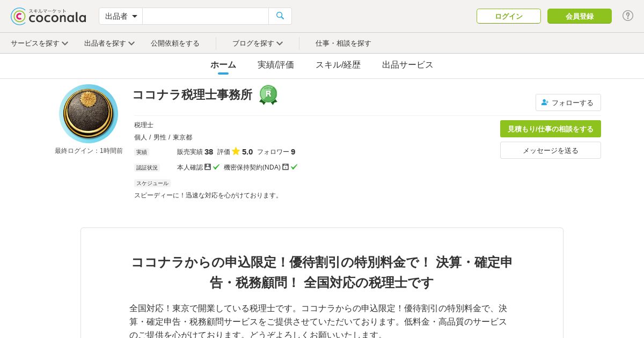
Task: Open 仕事・相談を探す link
Action: coord(343,43)
